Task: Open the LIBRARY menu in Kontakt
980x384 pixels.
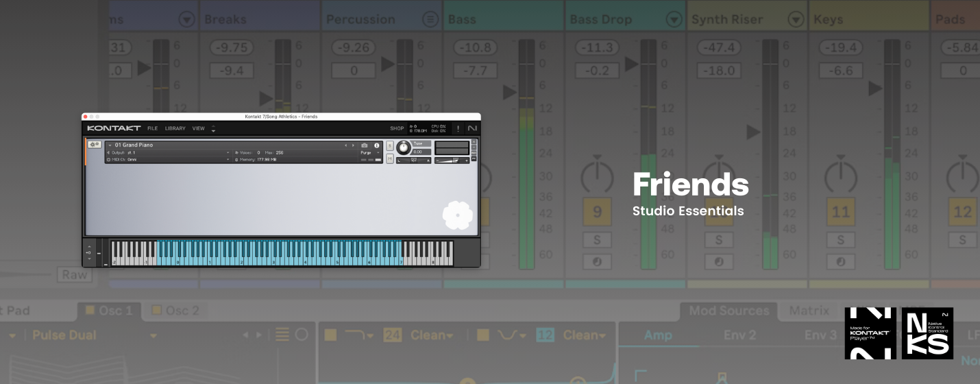Action: coord(175,128)
